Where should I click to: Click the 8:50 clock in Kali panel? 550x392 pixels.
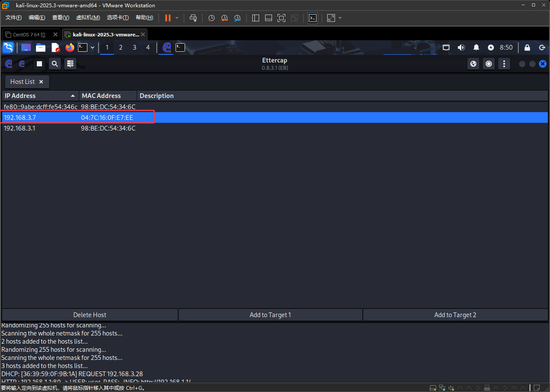click(x=506, y=48)
